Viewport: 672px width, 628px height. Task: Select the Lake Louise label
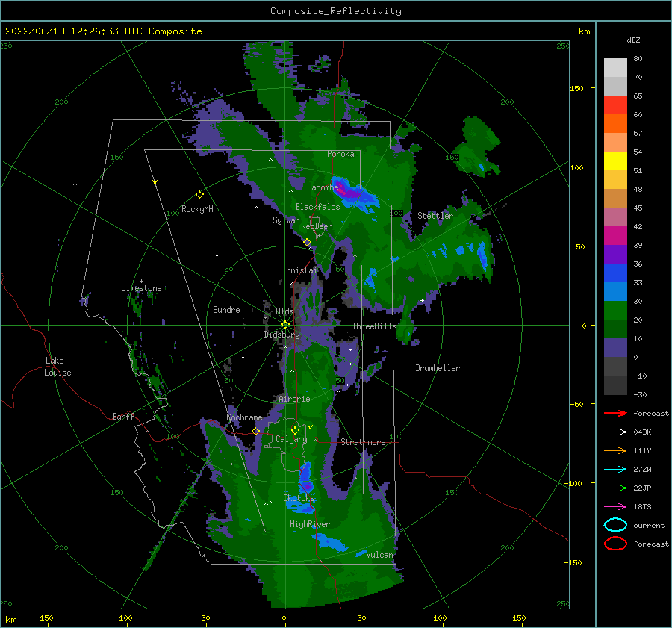[57, 367]
